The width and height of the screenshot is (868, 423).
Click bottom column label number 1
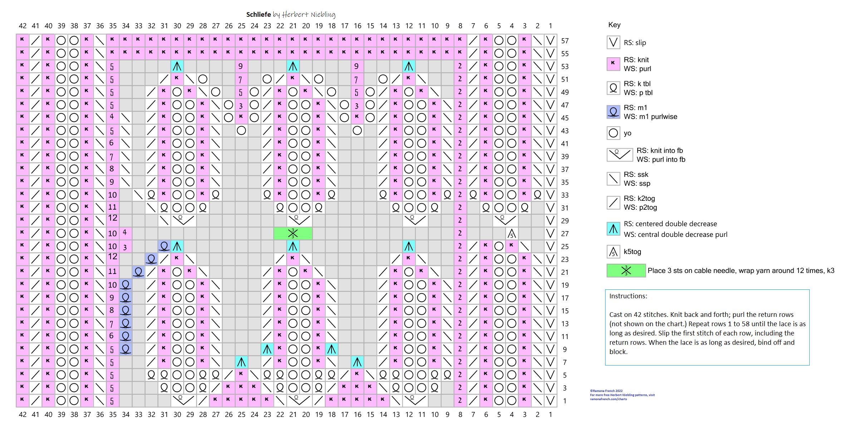(x=550, y=414)
